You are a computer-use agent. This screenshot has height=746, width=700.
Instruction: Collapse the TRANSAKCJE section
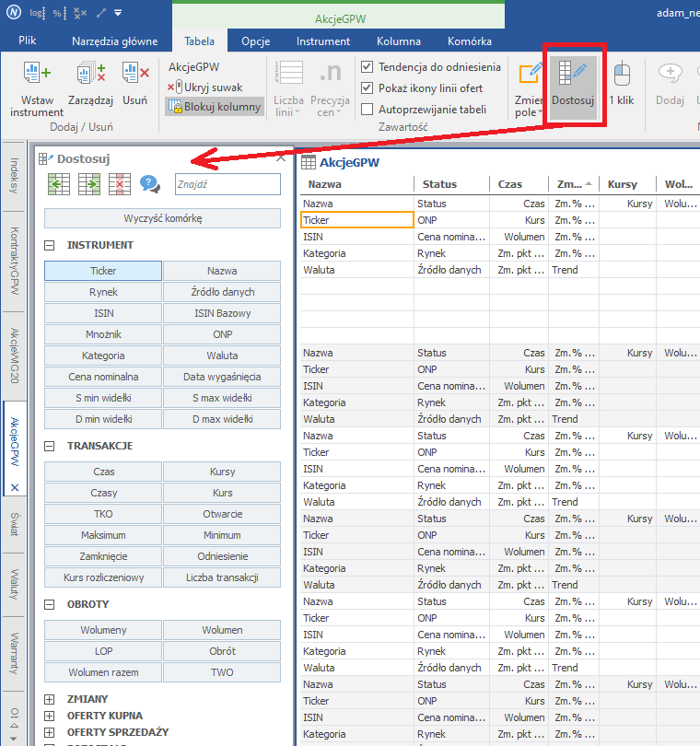tap(49, 447)
